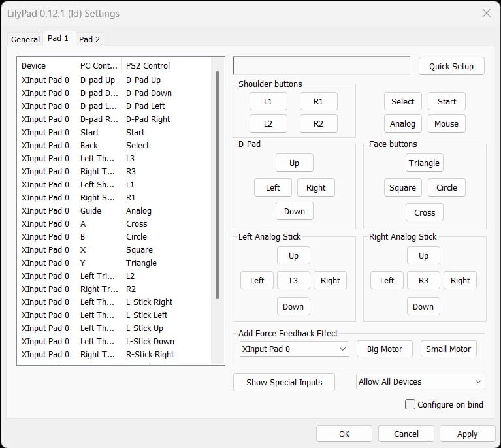The height and width of the screenshot is (448, 501).
Task: Bind D-Pad Right button
Action: click(315, 187)
